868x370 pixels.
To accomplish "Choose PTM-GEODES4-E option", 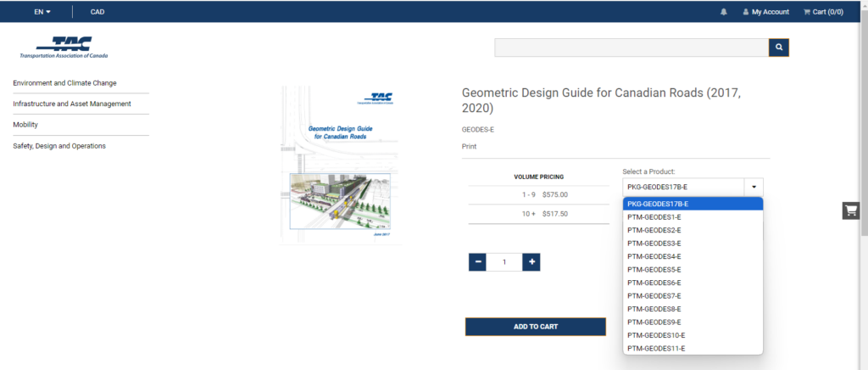I will click(x=693, y=256).
